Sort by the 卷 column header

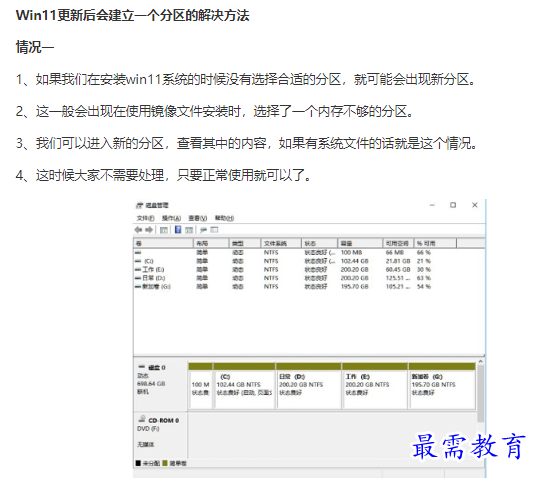click(163, 243)
